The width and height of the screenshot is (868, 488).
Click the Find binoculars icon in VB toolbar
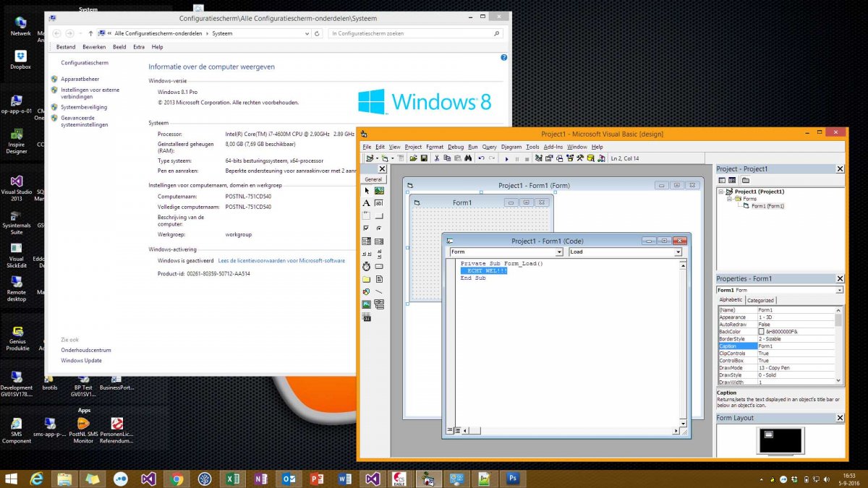[x=468, y=158]
